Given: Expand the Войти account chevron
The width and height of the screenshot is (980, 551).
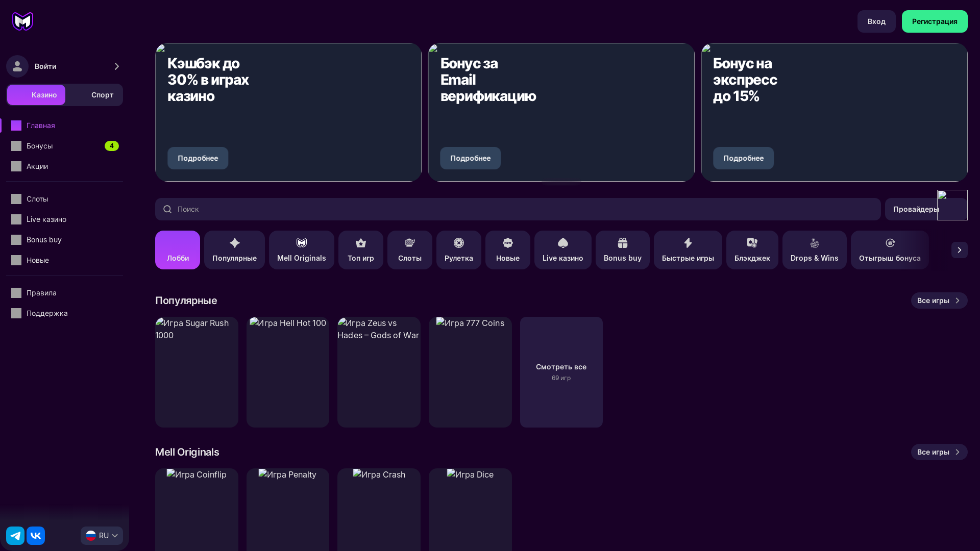Looking at the screenshot, I should [117, 66].
